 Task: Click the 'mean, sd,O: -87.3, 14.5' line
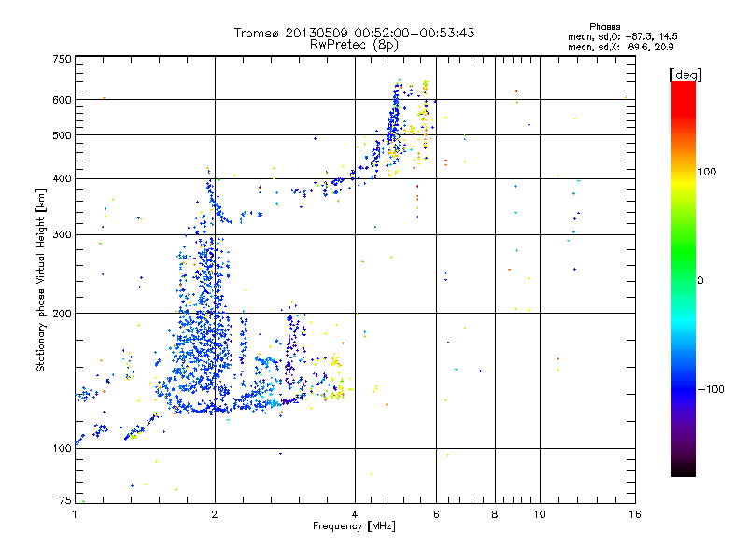[622, 36]
